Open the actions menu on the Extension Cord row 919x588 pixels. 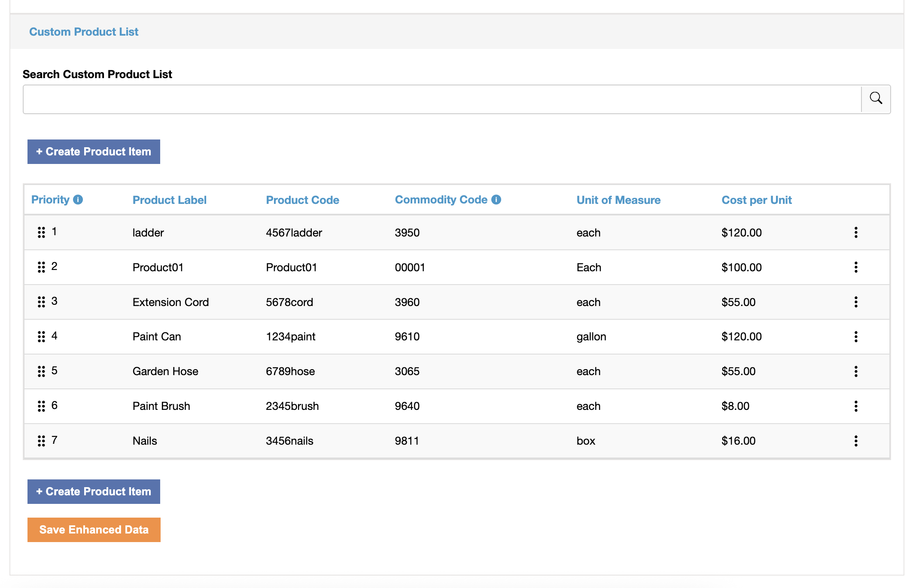(x=856, y=302)
